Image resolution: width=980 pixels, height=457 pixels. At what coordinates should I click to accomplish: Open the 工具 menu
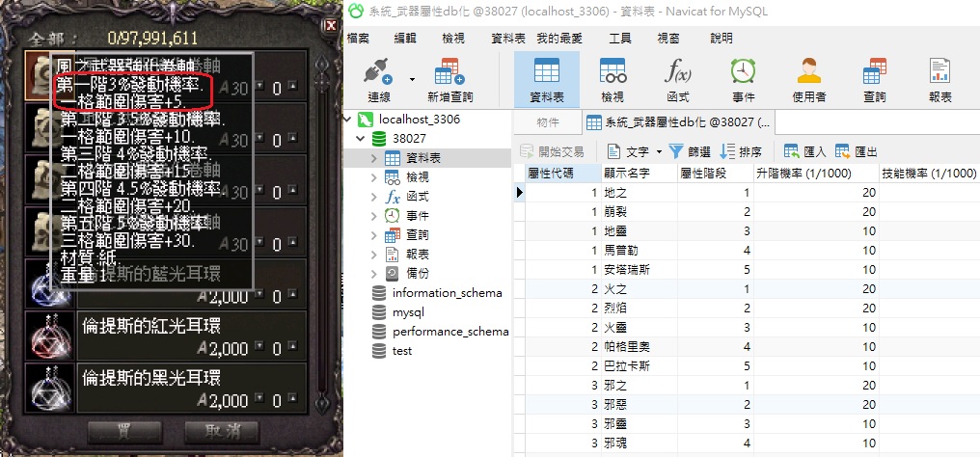tap(620, 39)
